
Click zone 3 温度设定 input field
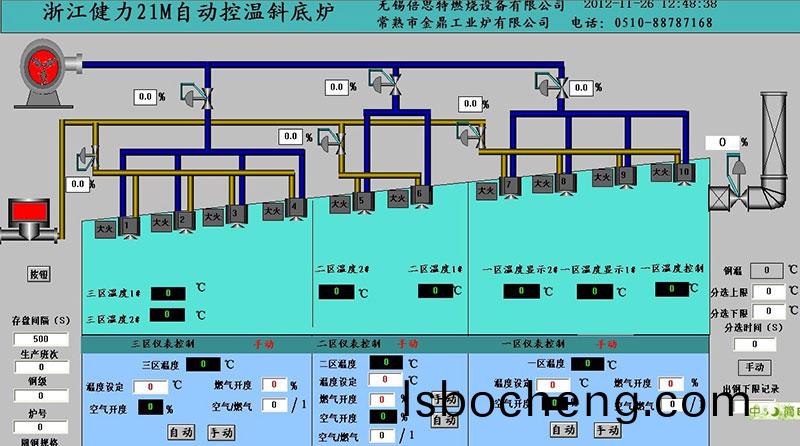point(150,387)
